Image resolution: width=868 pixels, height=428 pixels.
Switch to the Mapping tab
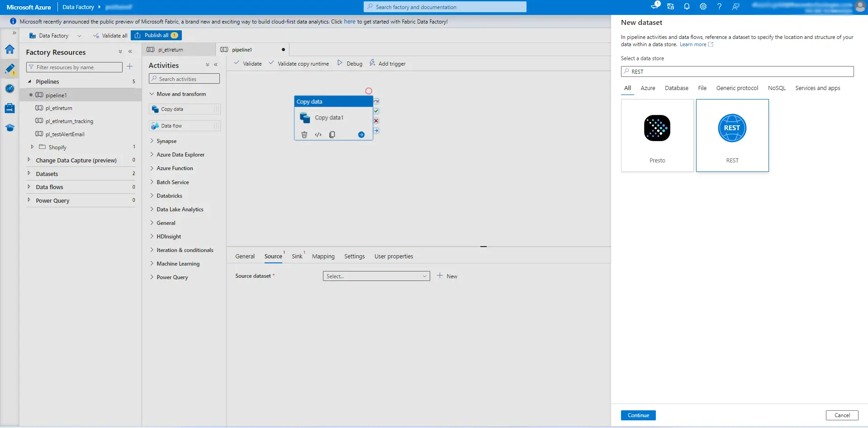323,256
